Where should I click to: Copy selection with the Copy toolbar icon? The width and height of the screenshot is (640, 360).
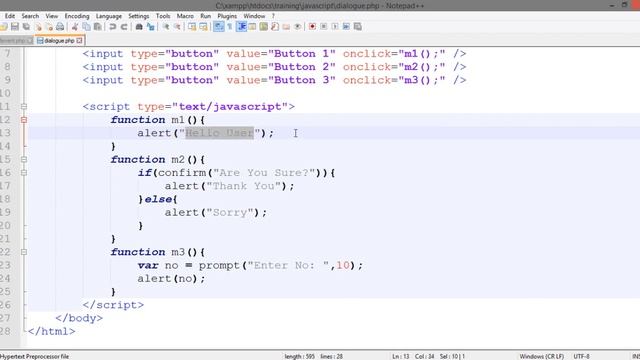(87, 27)
